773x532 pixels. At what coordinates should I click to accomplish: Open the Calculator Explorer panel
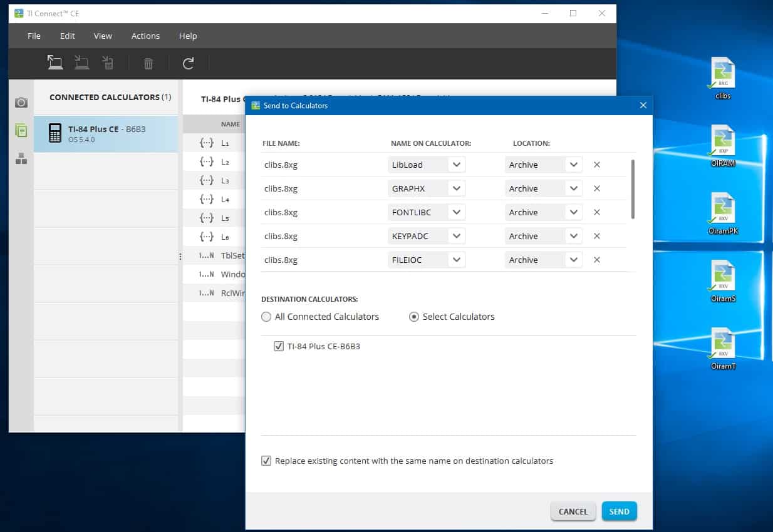(22, 130)
